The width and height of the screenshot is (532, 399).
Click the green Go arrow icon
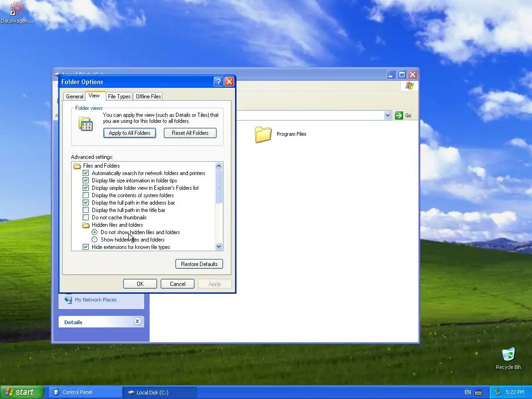399,115
